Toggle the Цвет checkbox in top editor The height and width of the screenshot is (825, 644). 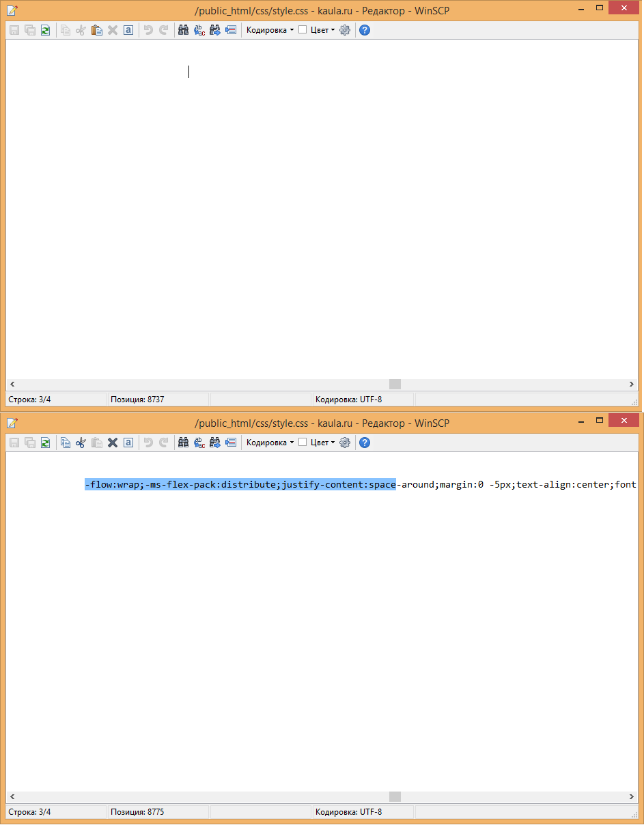coord(303,30)
